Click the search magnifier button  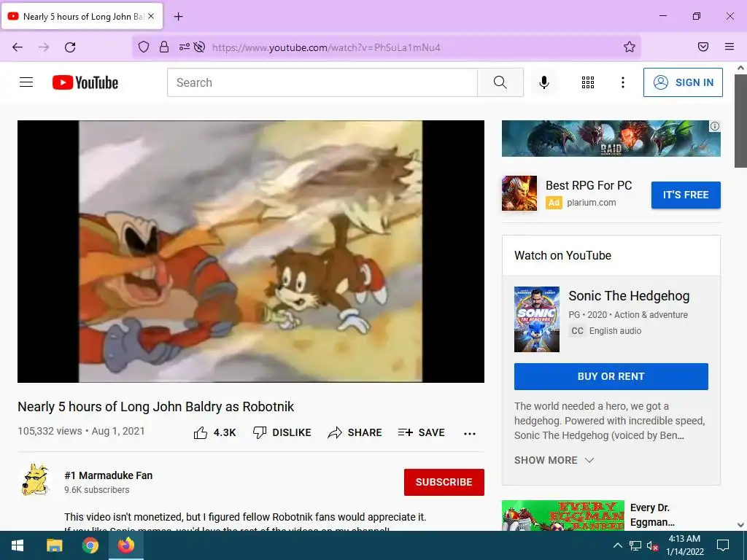(x=500, y=82)
